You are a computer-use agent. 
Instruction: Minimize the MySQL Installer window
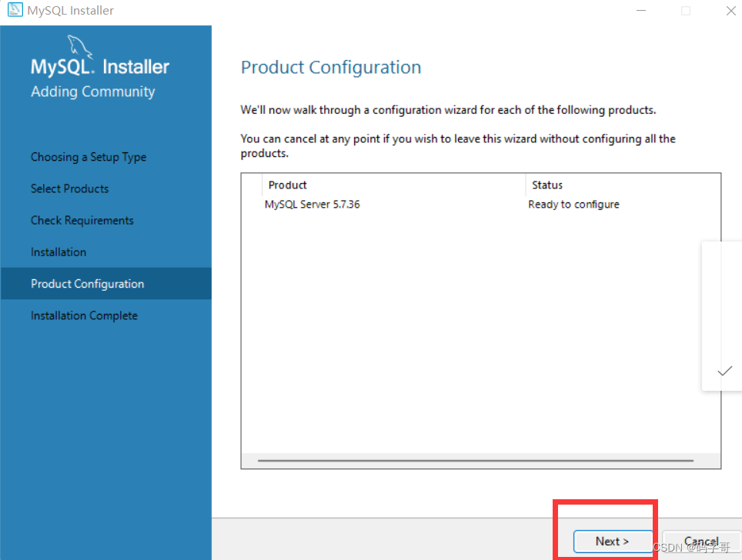click(x=641, y=11)
